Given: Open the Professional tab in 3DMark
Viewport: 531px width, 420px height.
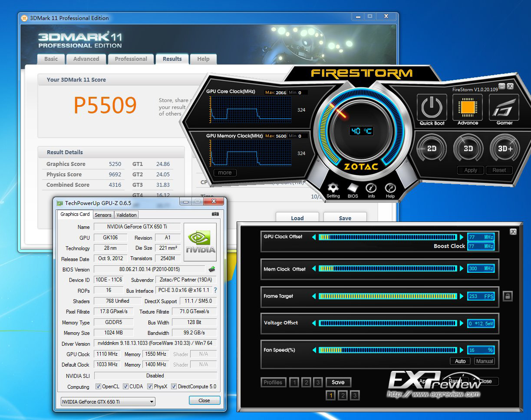Looking at the screenshot, I should 131,59.
